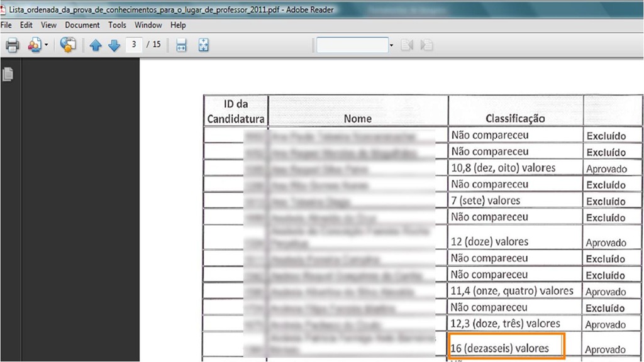Click 'Aprovado' in the 11,4 valores row
This screenshot has height=362, width=644.
[x=606, y=292]
